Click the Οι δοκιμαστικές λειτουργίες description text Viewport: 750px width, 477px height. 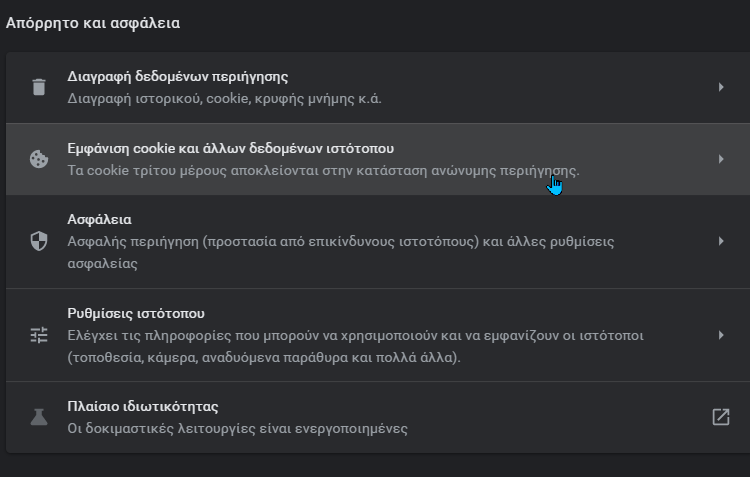pyautogui.click(x=237, y=428)
